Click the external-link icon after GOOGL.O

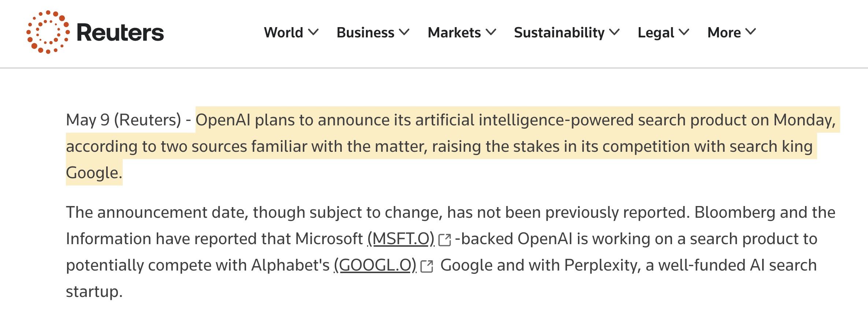pyautogui.click(x=427, y=267)
